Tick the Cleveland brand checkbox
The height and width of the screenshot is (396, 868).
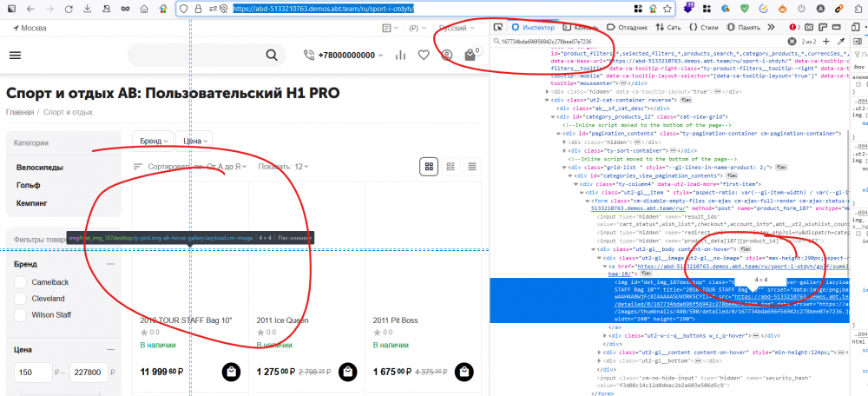(22, 298)
